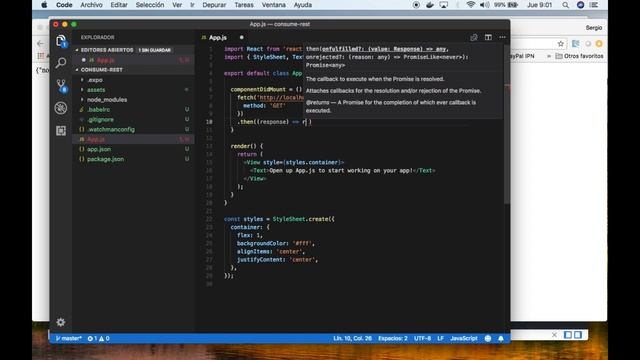Open notifications bell in status bar

point(501,338)
